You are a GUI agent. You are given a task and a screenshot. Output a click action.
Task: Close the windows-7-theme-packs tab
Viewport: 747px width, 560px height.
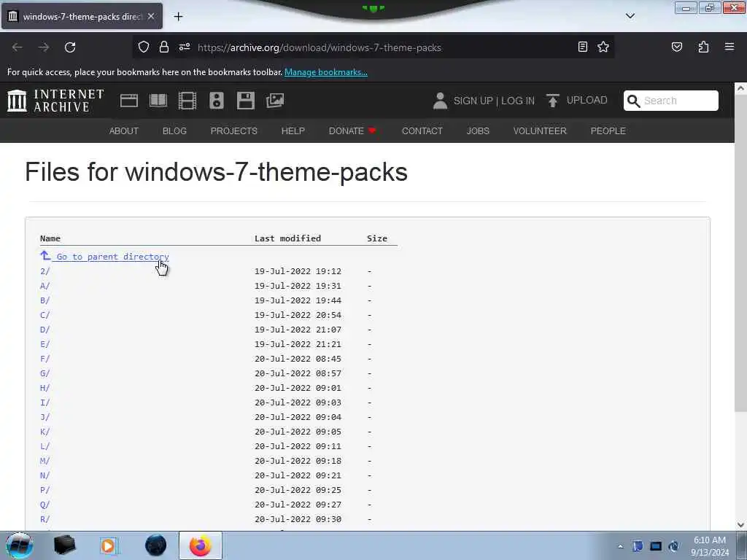pyautogui.click(x=151, y=16)
